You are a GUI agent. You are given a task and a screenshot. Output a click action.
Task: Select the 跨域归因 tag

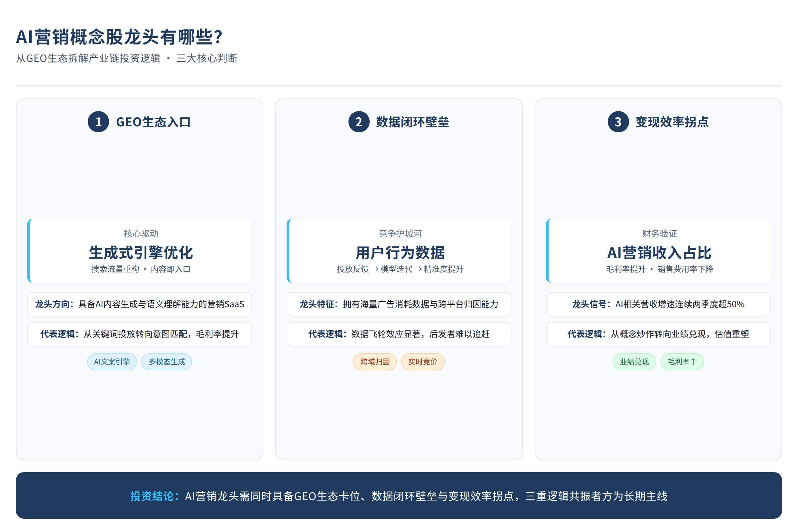tap(375, 362)
